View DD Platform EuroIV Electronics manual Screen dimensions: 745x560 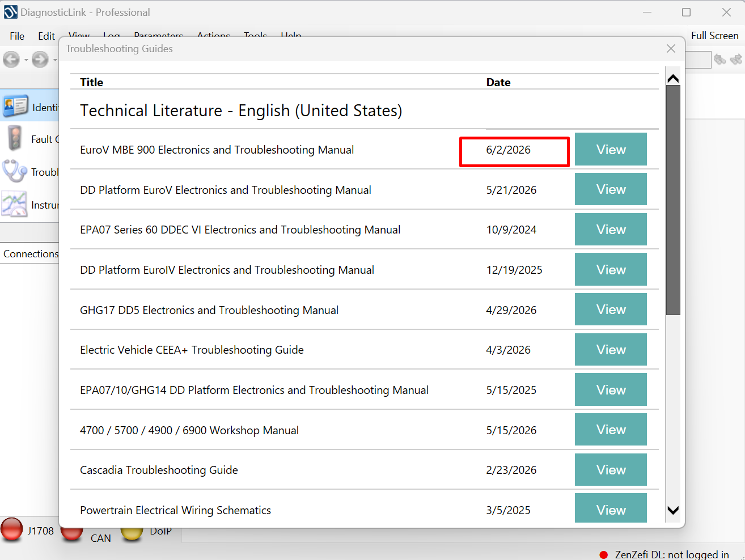[x=611, y=269]
